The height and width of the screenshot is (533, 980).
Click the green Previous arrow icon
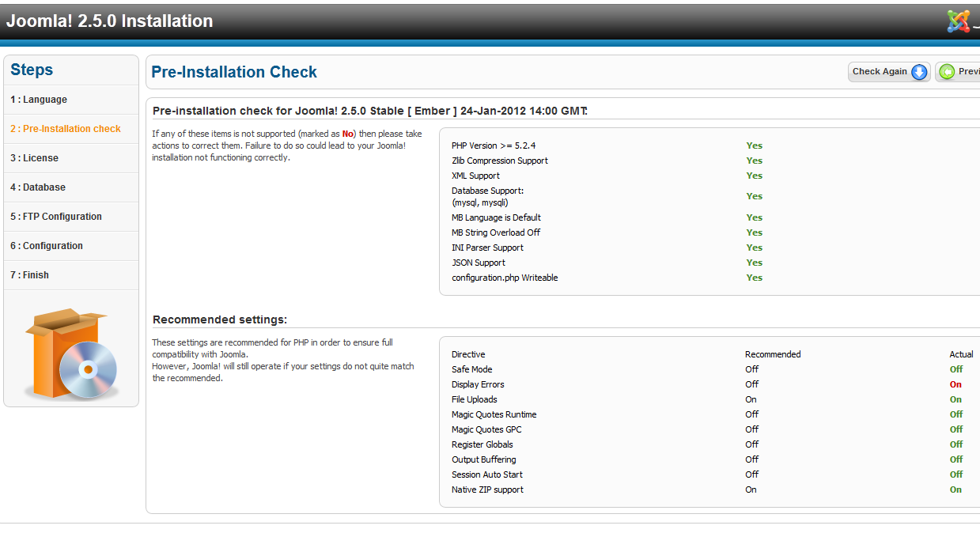point(947,72)
